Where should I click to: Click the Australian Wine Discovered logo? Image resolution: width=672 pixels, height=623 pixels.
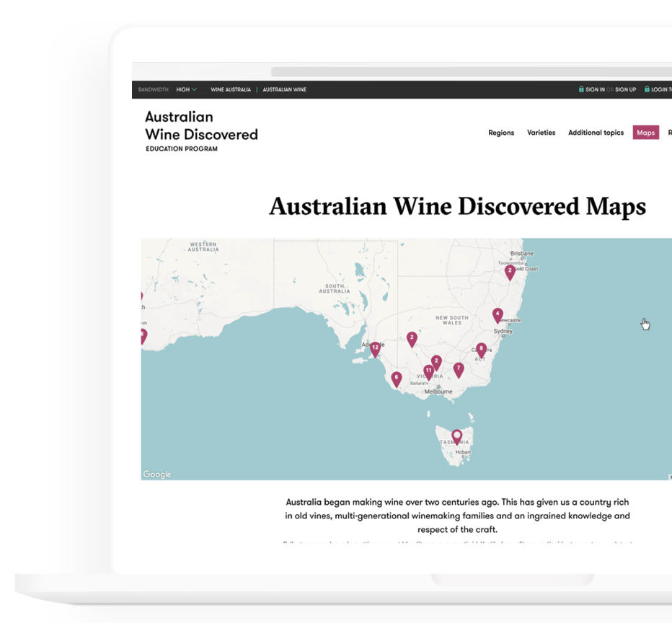coord(201,130)
